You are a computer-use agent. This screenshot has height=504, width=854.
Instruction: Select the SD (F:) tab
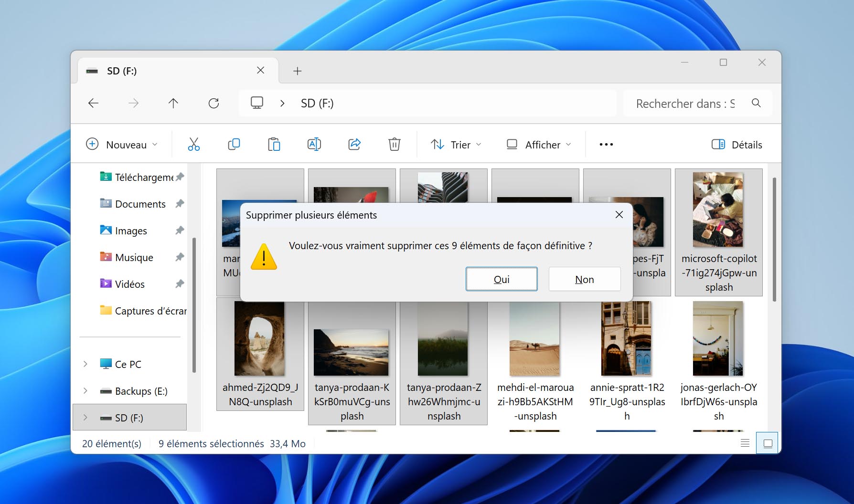(x=177, y=71)
